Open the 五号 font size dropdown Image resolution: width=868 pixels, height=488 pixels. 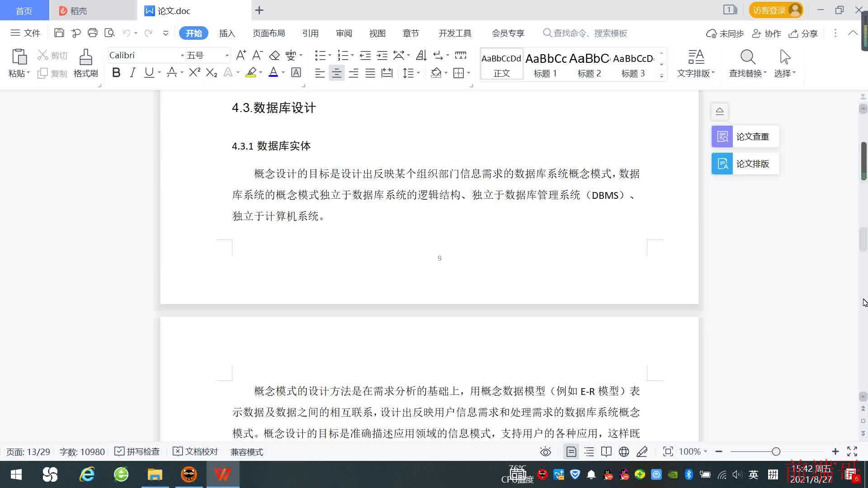tap(227, 56)
